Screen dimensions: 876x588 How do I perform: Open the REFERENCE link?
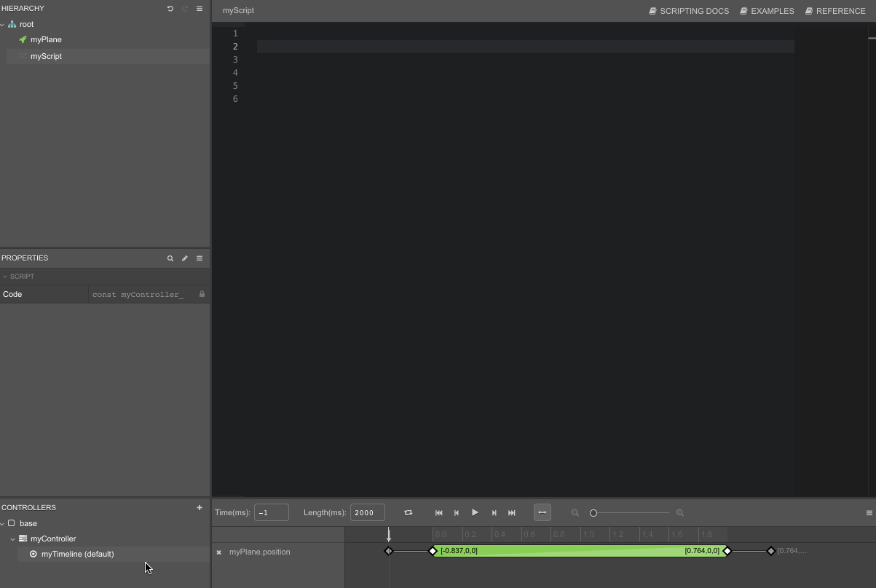(835, 11)
